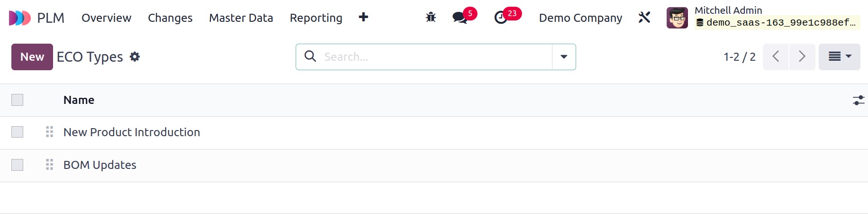This screenshot has height=214, width=868.
Task: Grab the handle beside New Product Introduction
Action: coord(49,132)
